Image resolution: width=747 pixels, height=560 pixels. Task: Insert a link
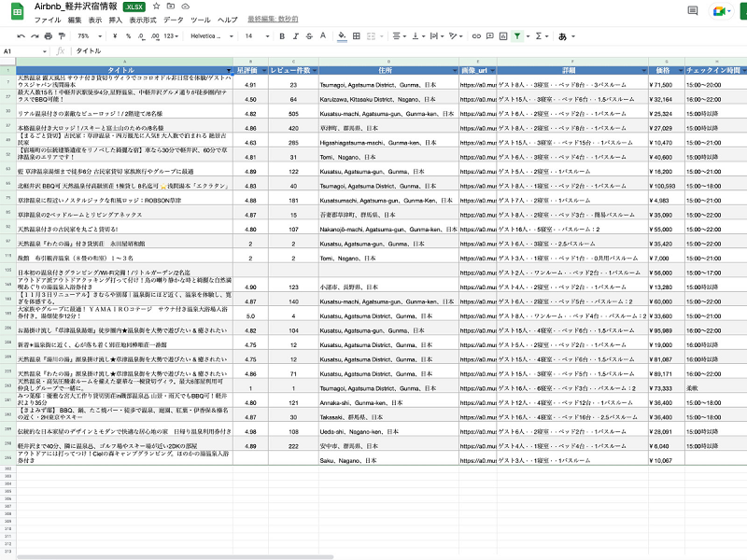pyautogui.click(x=476, y=36)
